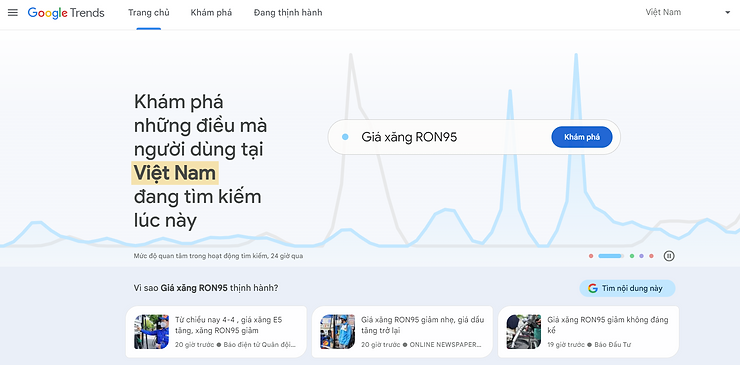Switch to Trang chủ tab
Image resolution: width=740 pixels, height=365 pixels.
(149, 13)
